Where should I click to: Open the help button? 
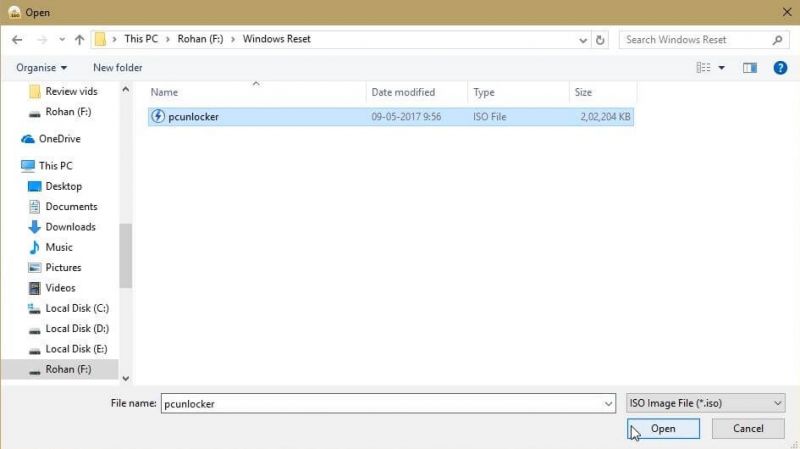tap(780, 67)
